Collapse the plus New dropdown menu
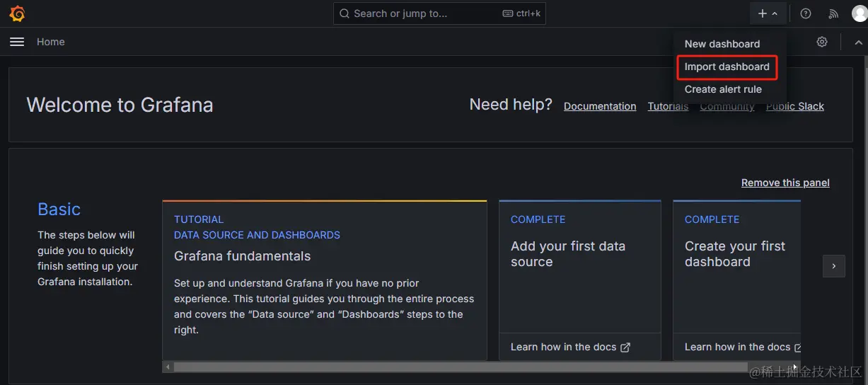The height and width of the screenshot is (385, 868). click(768, 13)
